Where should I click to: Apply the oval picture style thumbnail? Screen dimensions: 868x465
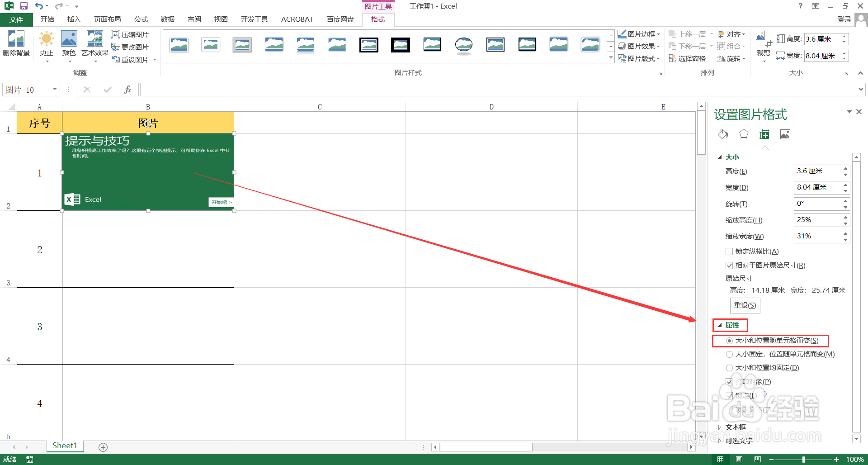coord(464,45)
